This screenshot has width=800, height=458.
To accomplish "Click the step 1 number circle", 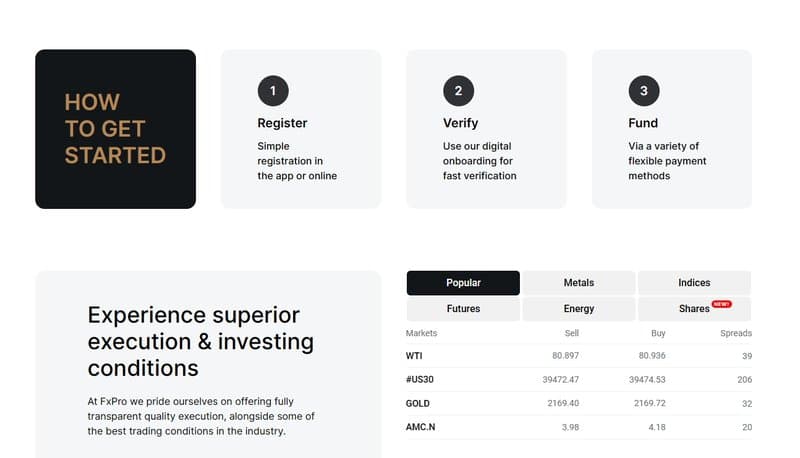I will pos(273,91).
